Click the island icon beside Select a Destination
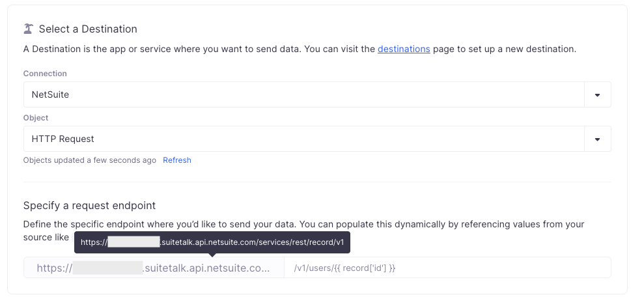 coord(28,29)
